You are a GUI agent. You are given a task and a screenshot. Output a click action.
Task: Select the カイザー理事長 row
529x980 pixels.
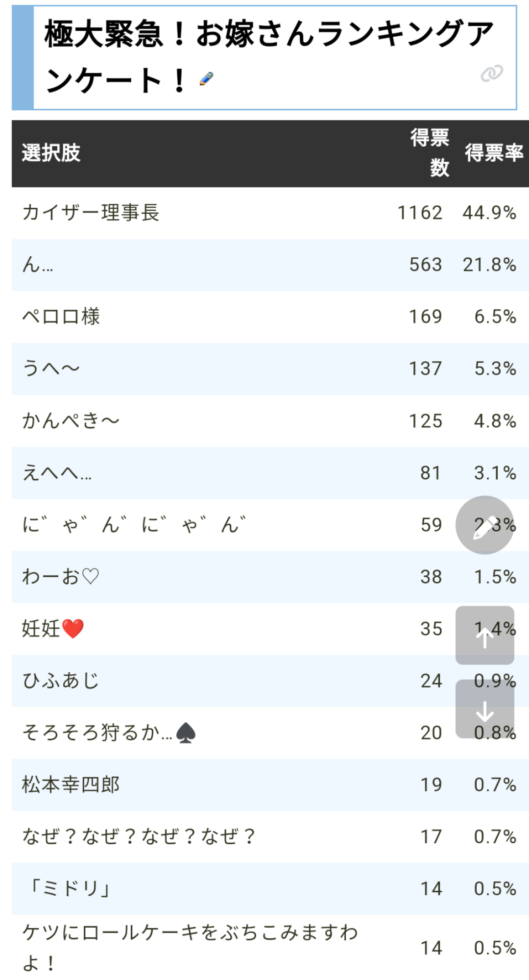point(270,213)
